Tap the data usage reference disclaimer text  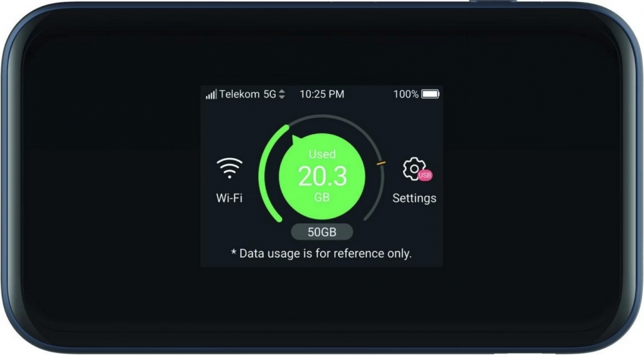321,254
